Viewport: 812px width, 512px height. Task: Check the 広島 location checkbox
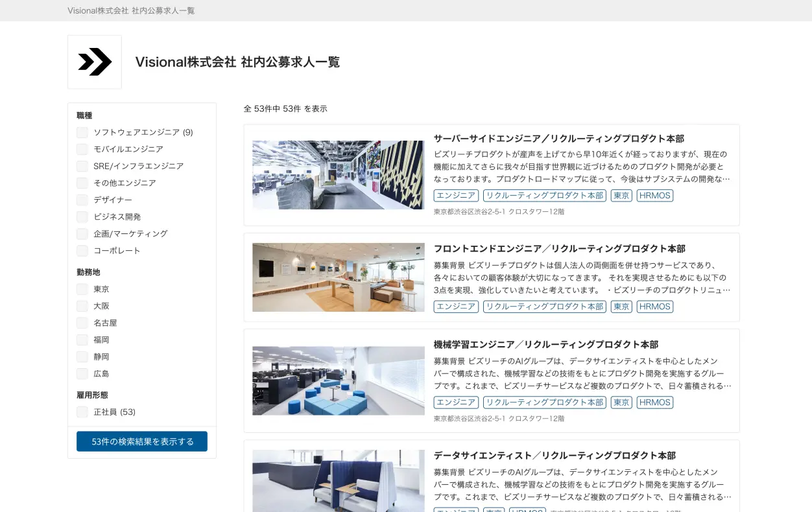point(82,373)
